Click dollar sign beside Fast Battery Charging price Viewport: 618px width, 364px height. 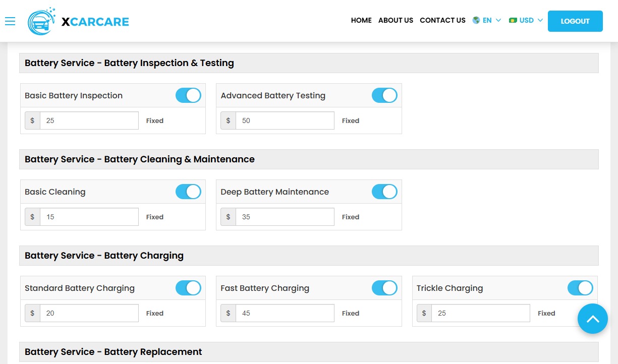coord(228,313)
